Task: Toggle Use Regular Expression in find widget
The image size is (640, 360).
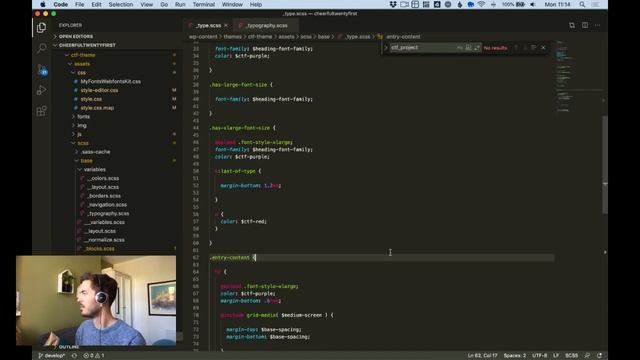Action: (x=477, y=48)
